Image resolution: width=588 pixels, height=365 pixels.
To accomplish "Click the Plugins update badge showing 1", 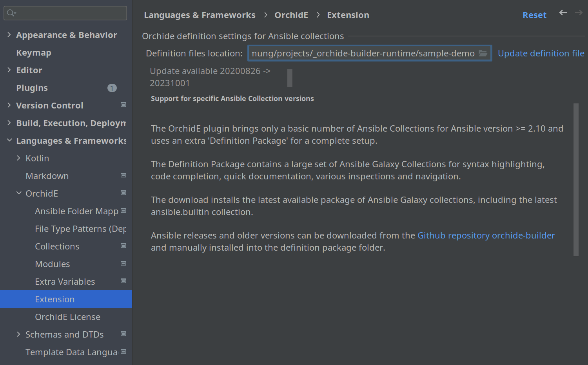I will point(112,88).
